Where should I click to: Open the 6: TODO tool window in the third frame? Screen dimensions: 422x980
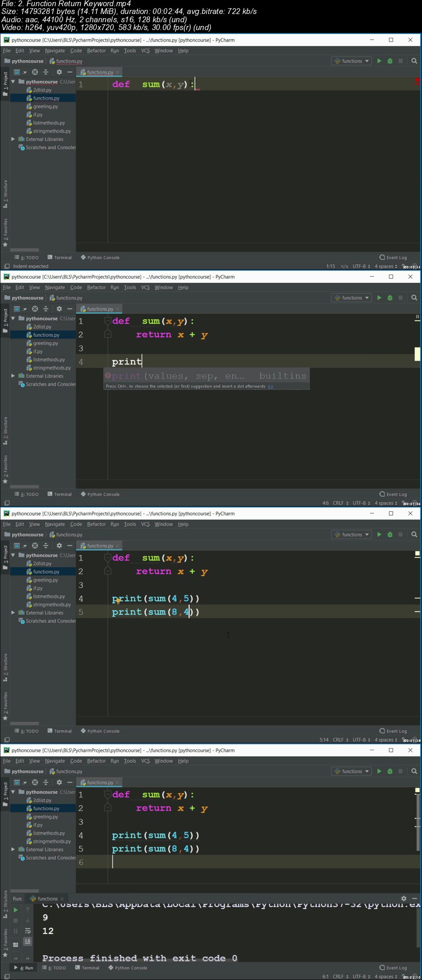click(26, 731)
